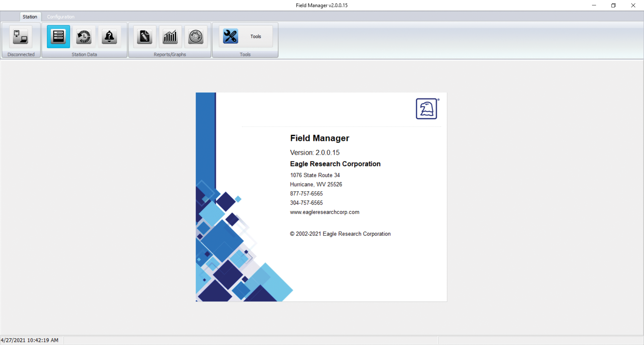Click the Disconnected status label
Screen dimensions: 644x345
coord(21,54)
